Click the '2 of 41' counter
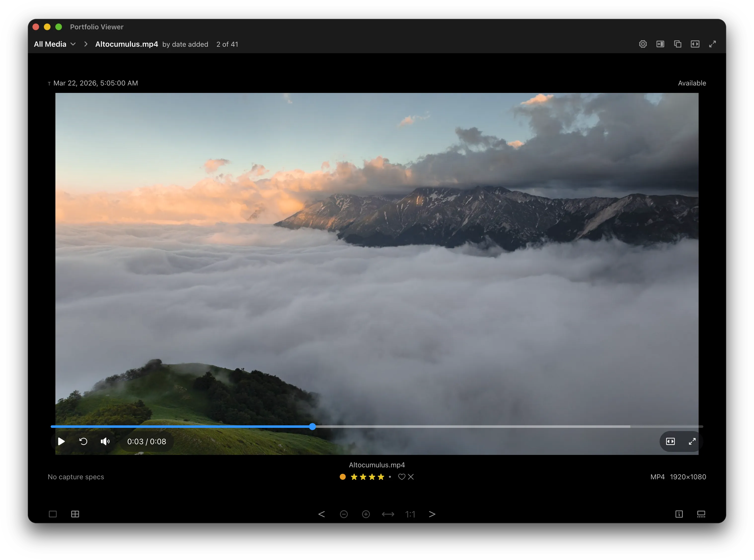The image size is (754, 560). coord(227,44)
